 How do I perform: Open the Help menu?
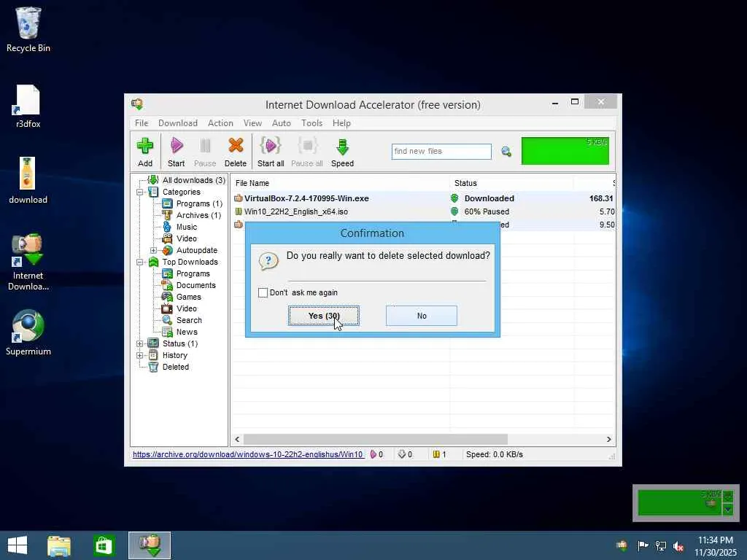click(x=341, y=122)
